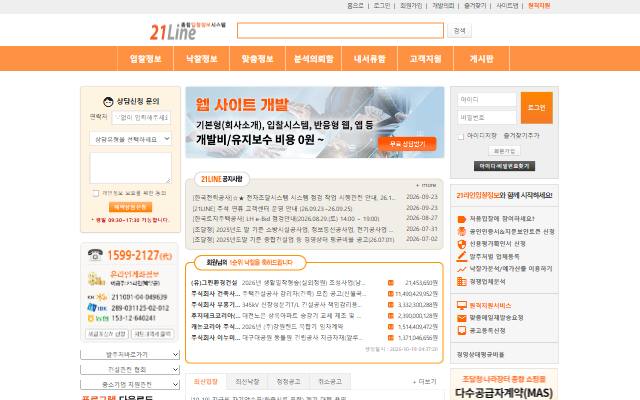Screen dimensions: 640x400
Task: Click the 무료 상담받기 banner button
Action: click(407, 144)
